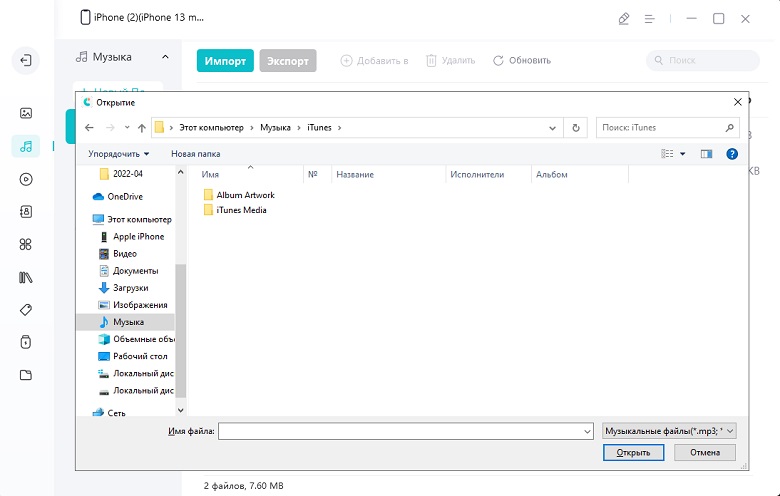Open the Упорядочить dropdown menu
This screenshot has height=496, width=780.
pyautogui.click(x=118, y=154)
